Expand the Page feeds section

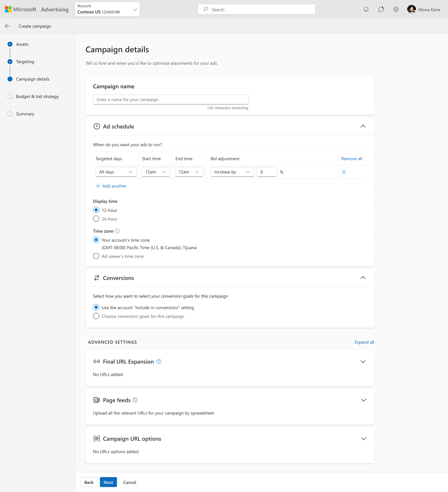(364, 400)
